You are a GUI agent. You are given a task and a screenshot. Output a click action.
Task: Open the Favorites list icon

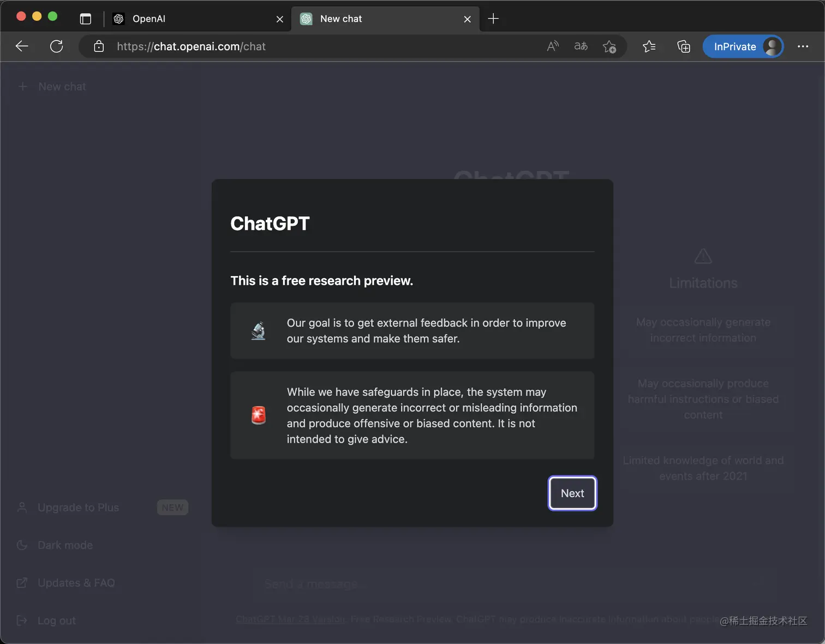[649, 46]
